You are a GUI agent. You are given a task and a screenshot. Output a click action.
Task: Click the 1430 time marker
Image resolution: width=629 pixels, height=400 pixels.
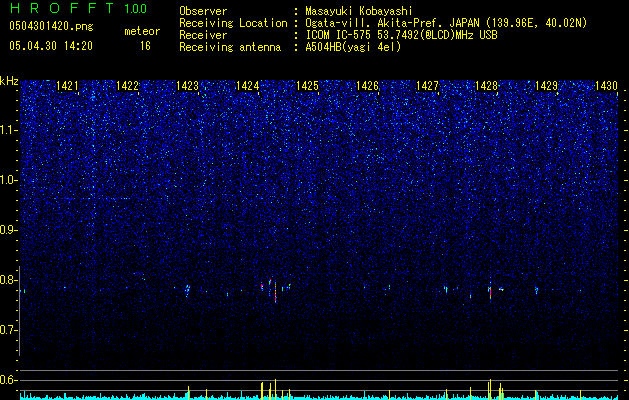click(606, 85)
